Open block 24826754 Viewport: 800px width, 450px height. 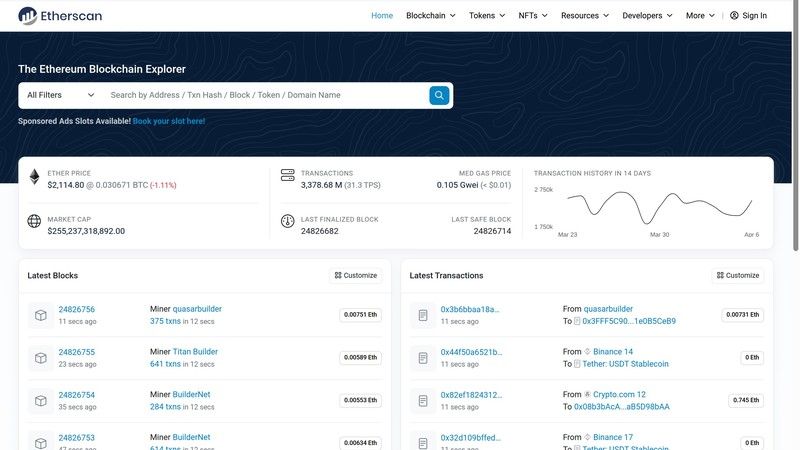[x=77, y=395]
